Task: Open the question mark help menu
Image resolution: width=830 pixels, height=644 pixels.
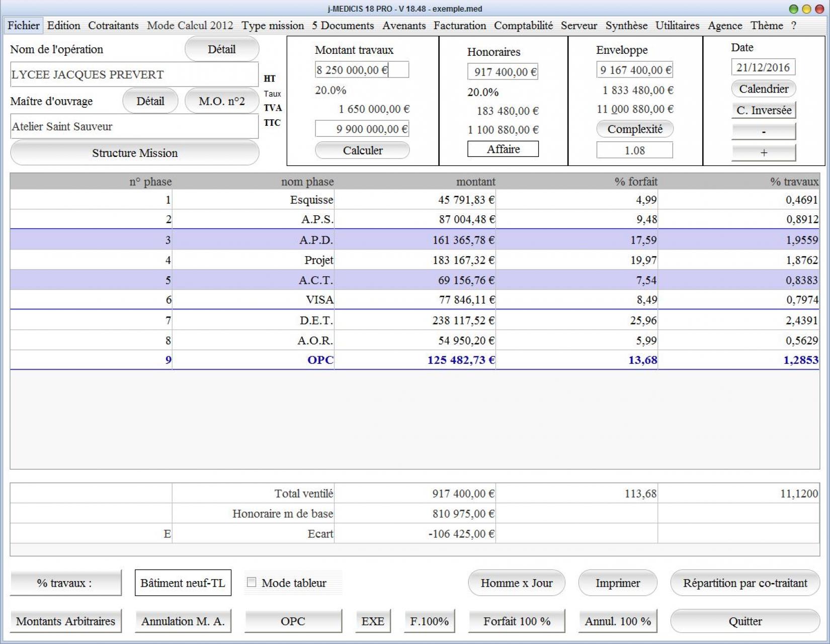Action: tap(794, 26)
